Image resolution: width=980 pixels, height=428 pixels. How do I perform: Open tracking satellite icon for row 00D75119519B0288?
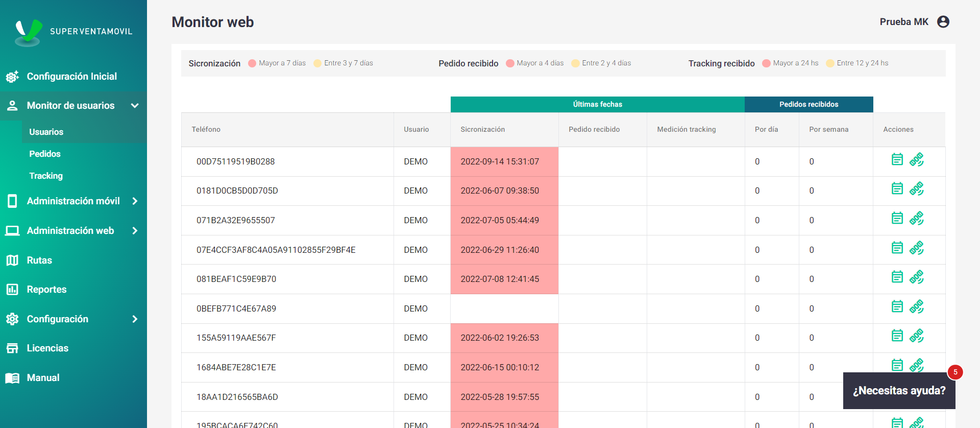(917, 160)
